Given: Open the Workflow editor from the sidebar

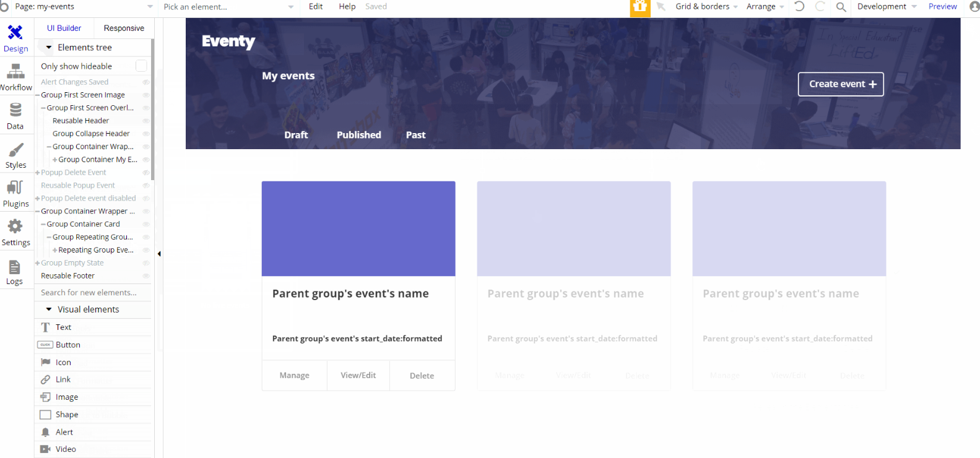Looking at the screenshot, I should coord(15,77).
